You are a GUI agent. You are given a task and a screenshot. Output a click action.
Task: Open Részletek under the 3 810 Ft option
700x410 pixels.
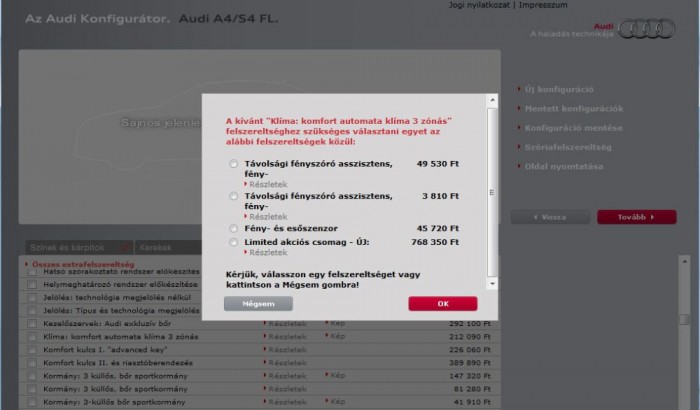pyautogui.click(x=266, y=217)
